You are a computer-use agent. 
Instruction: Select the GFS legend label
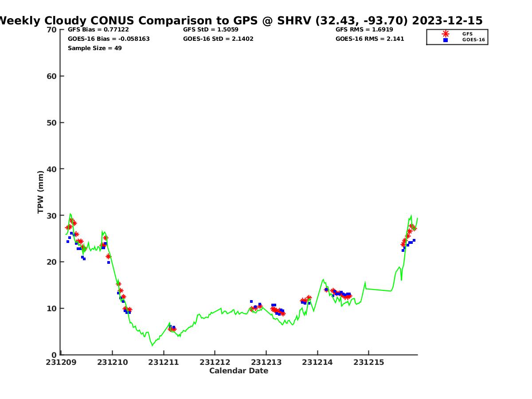[467, 34]
